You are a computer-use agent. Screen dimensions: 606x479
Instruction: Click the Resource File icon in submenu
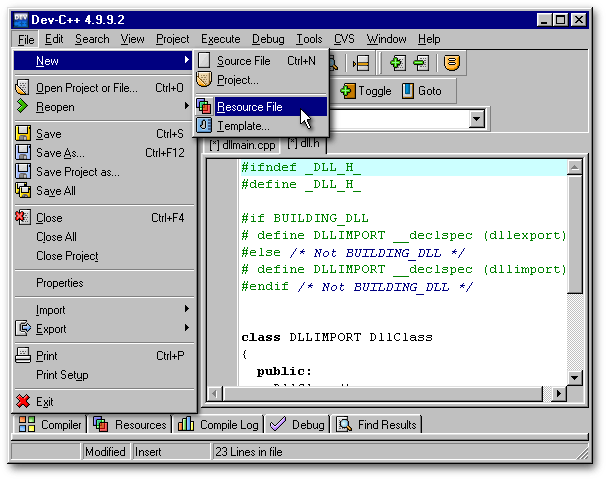pos(204,106)
